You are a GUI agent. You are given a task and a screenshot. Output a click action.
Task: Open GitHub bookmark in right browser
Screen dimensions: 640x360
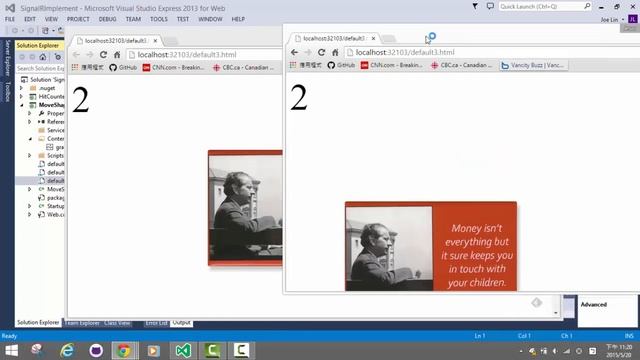coord(341,65)
